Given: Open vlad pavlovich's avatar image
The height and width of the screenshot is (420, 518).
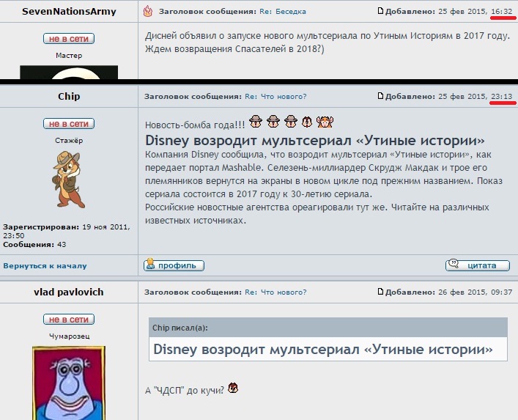Looking at the screenshot, I should 69,383.
